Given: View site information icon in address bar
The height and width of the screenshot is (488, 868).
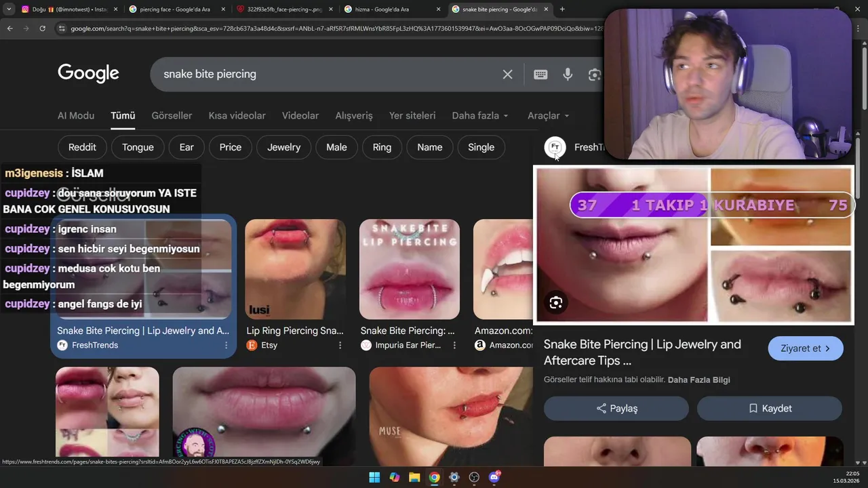Looking at the screenshot, I should 62,28.
